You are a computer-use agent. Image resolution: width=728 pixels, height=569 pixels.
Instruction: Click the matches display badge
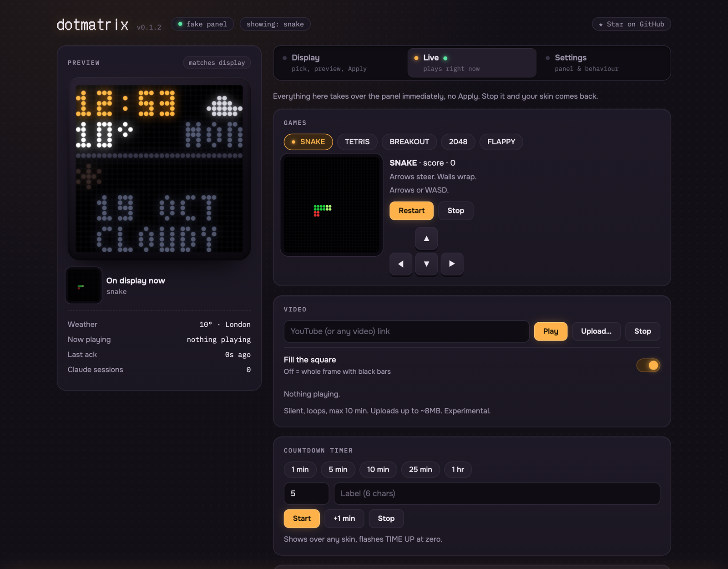[x=217, y=63]
